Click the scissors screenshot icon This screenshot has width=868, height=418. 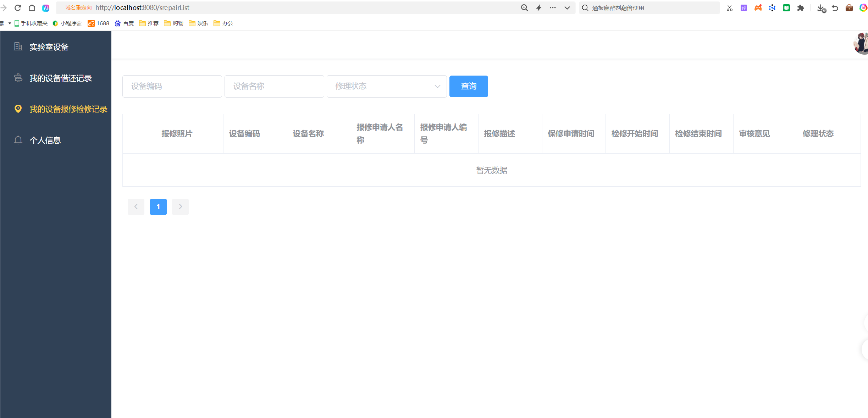[x=730, y=8]
